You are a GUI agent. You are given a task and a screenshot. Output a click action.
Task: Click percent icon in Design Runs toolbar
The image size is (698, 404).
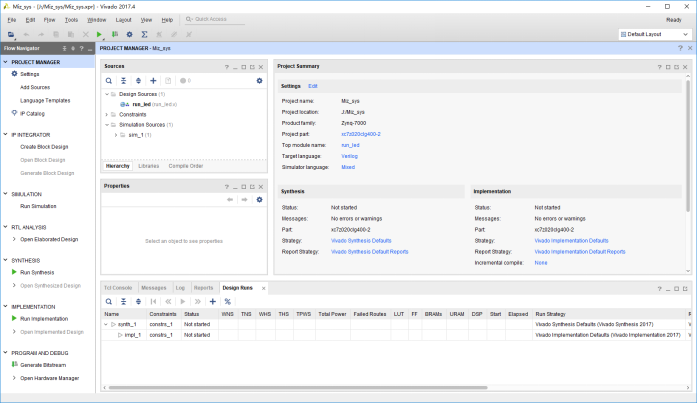tap(227, 301)
